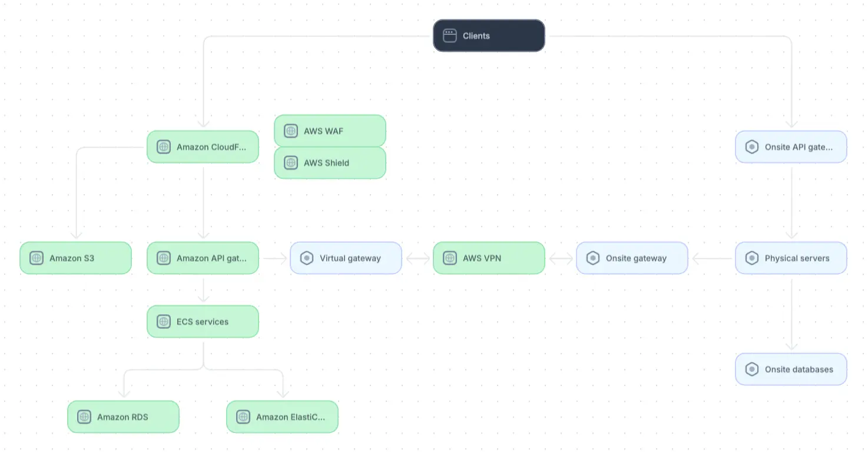
Task: Select the Onsite API gateway node
Action: (791, 147)
